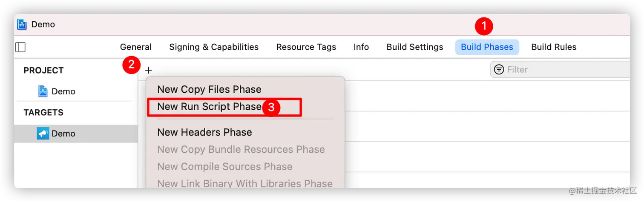
Task: Select the Resource Tags tab
Action: pyautogui.click(x=306, y=47)
